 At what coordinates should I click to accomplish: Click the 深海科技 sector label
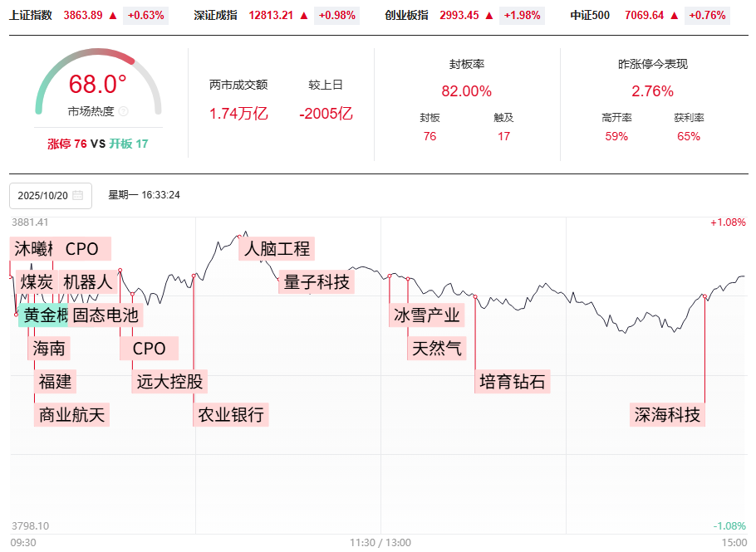tap(667, 415)
